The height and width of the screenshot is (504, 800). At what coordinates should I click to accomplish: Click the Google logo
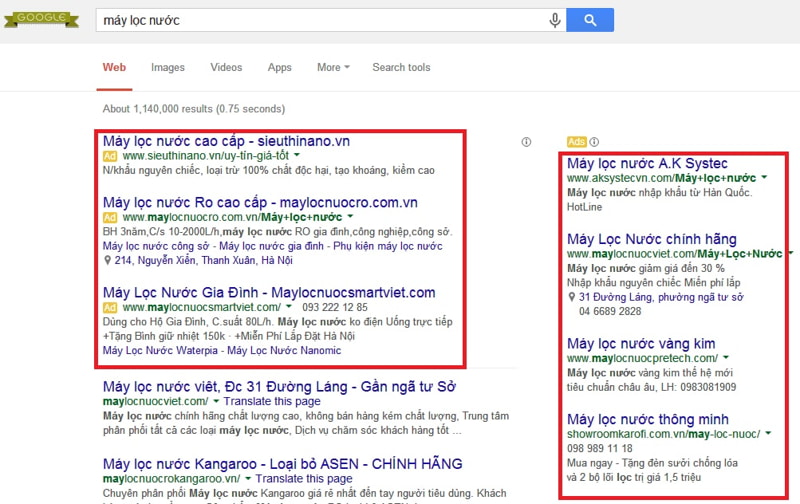coord(40,19)
